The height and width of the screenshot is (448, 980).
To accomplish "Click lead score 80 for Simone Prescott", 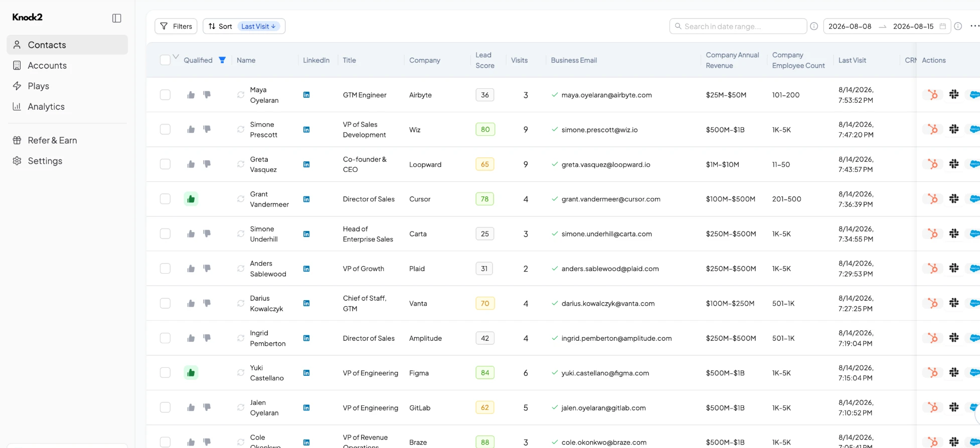I will tap(485, 129).
